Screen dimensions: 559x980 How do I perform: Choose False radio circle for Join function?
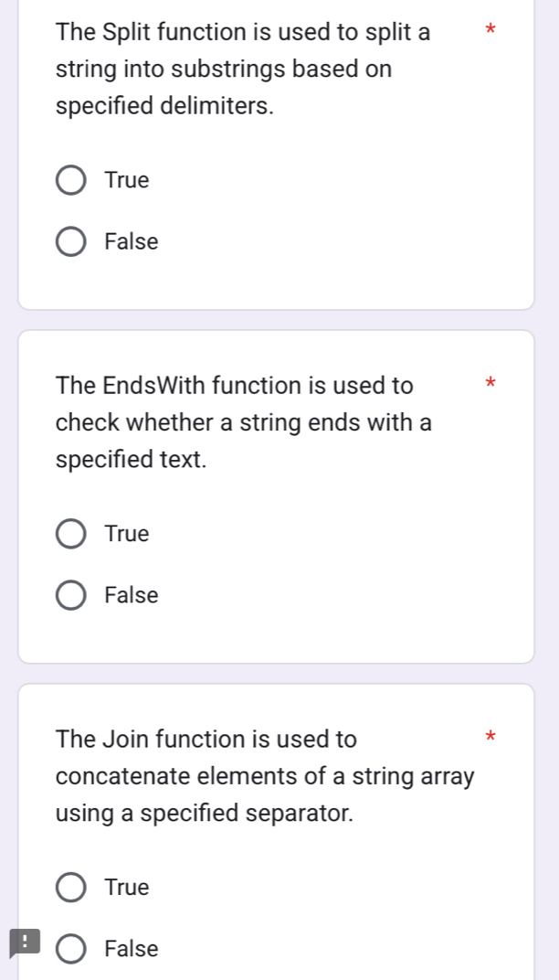pyautogui.click(x=72, y=950)
